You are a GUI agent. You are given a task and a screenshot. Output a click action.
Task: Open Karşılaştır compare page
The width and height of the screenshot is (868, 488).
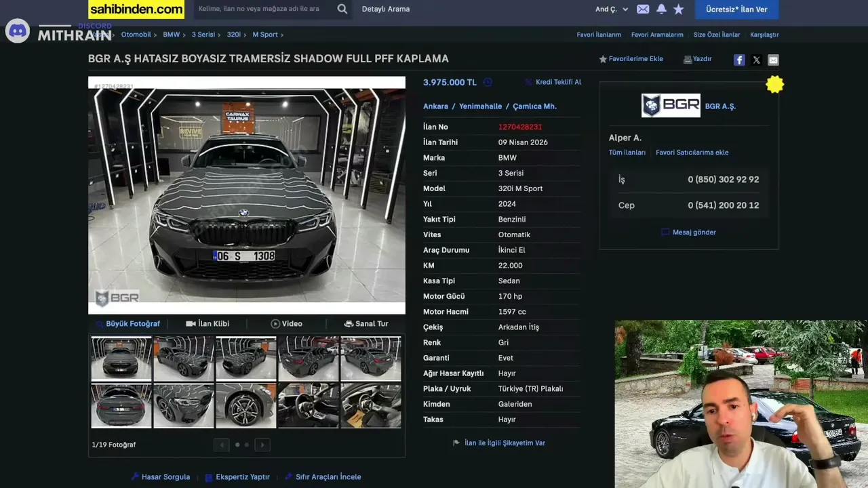click(764, 35)
